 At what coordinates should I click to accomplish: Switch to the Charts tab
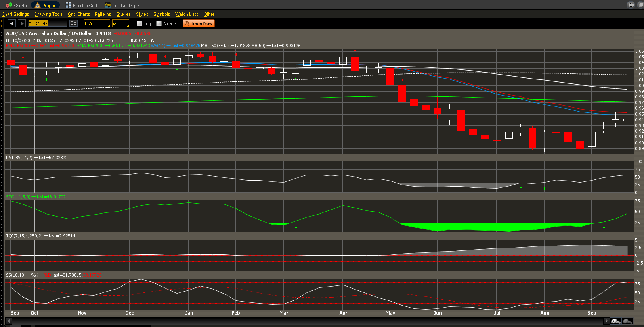point(17,6)
